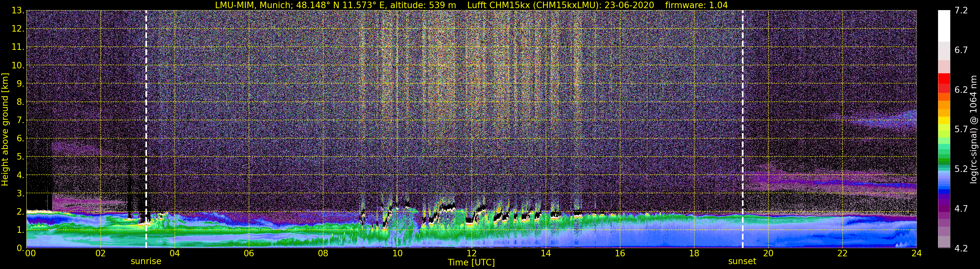The height and width of the screenshot is (269, 980).
Task: Click the 'Time [UTC]' axis label
Action: [471, 262]
